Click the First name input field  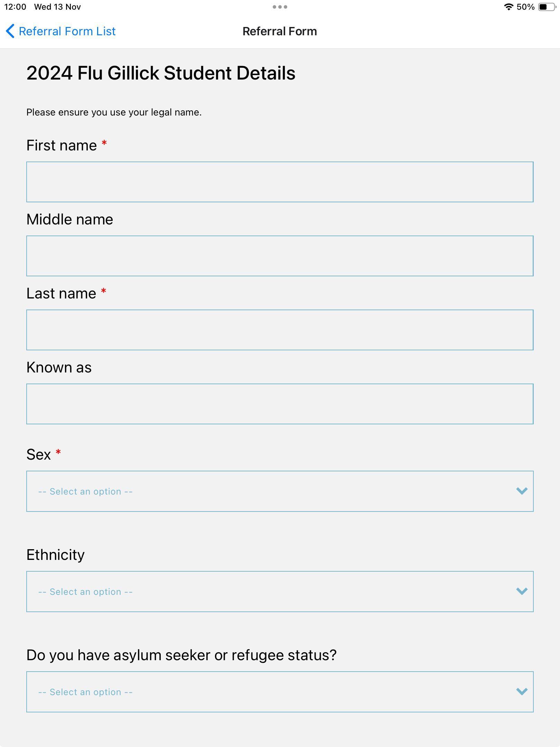point(280,182)
